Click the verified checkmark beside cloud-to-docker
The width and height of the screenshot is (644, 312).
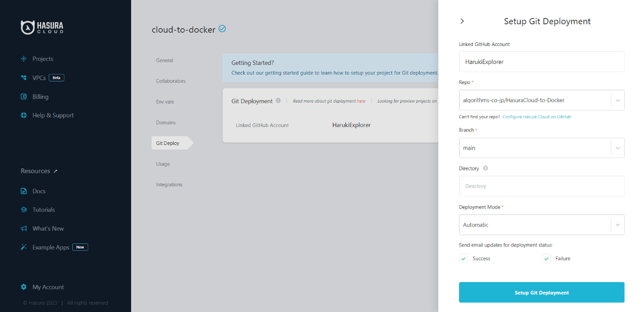coord(222,29)
